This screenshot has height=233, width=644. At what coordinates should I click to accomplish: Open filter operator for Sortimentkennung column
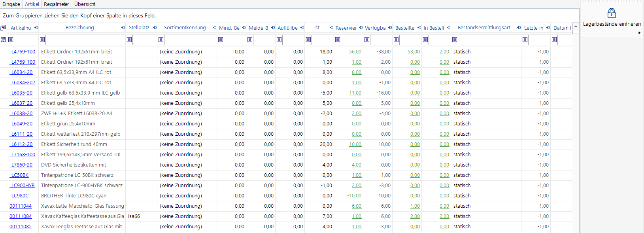[161, 40]
